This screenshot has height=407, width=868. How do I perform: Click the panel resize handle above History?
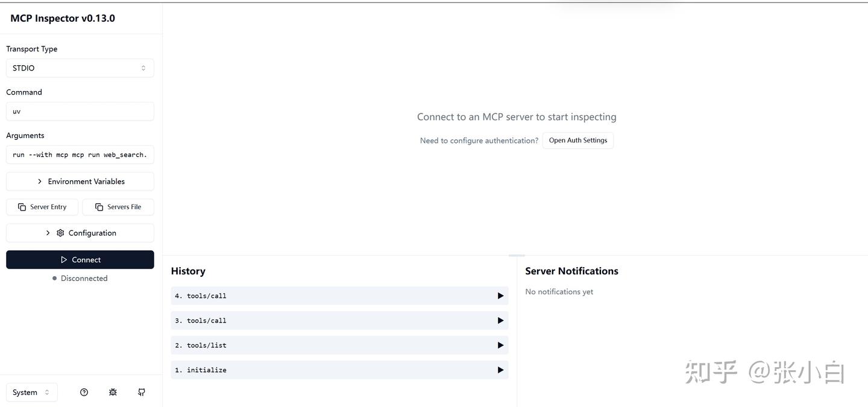pos(517,256)
